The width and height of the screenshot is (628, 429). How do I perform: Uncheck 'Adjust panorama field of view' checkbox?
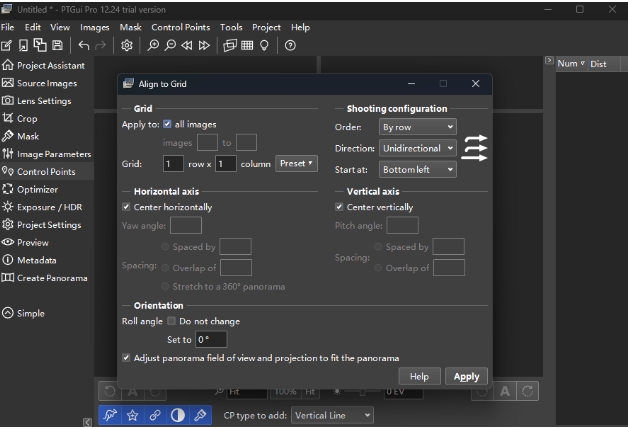click(126, 358)
